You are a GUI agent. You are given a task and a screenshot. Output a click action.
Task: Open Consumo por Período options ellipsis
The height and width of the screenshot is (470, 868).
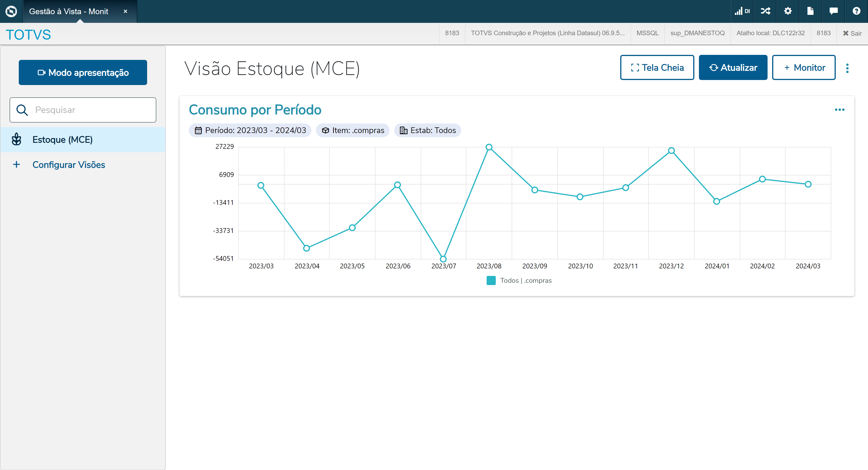tap(839, 110)
